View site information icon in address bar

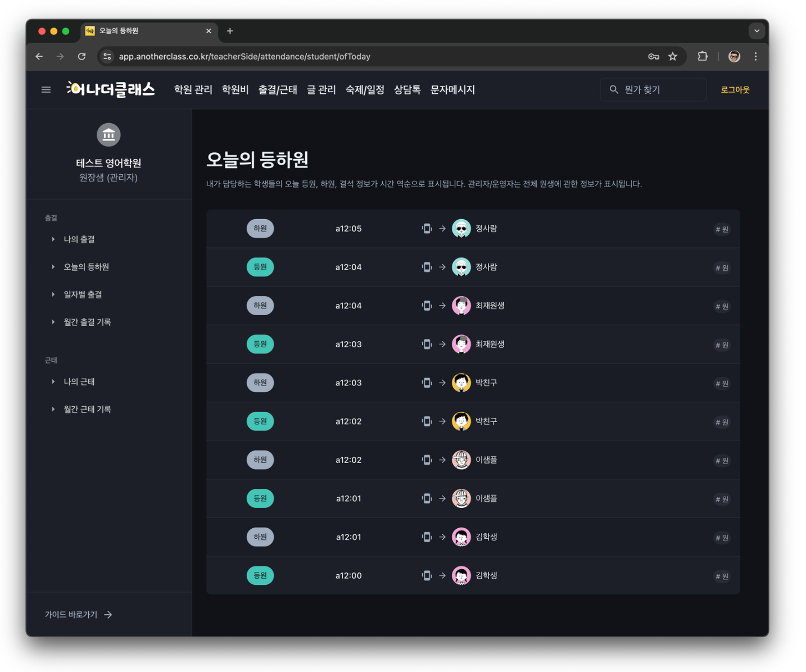pyautogui.click(x=107, y=56)
